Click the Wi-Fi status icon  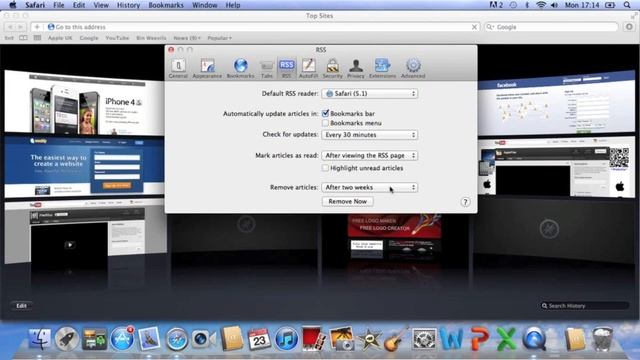[x=541, y=5]
